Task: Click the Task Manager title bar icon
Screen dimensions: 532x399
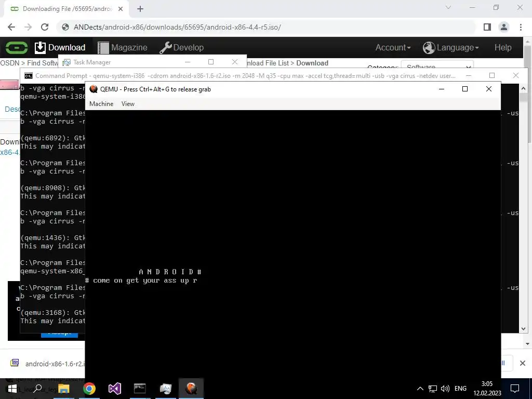Action: (x=67, y=62)
